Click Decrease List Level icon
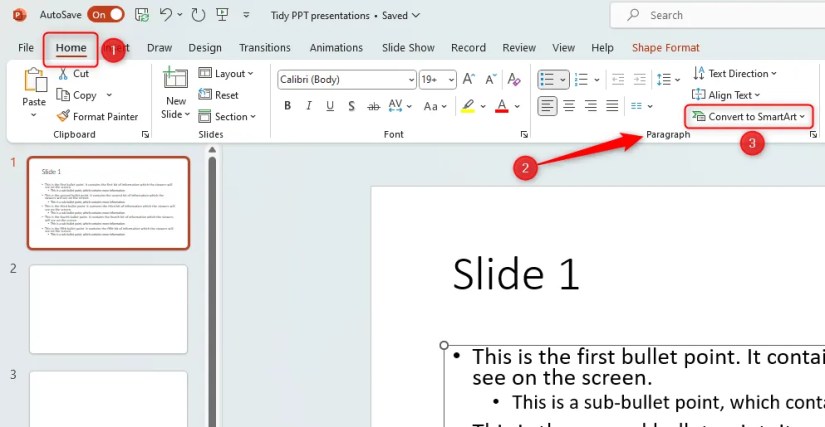The width and height of the screenshot is (825, 427). pos(618,79)
